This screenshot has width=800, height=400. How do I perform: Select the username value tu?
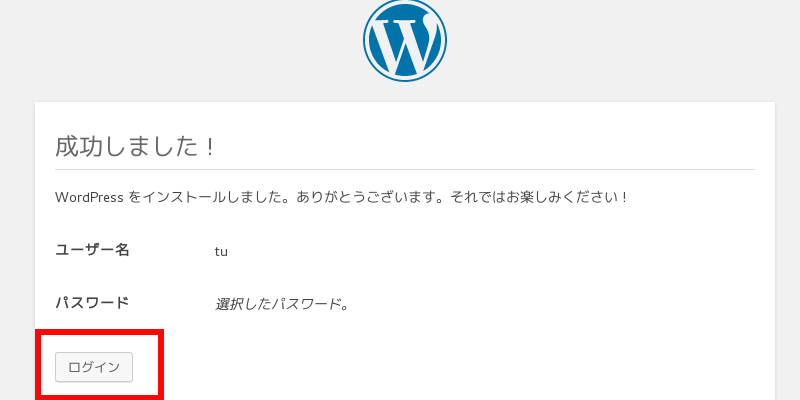(x=221, y=251)
